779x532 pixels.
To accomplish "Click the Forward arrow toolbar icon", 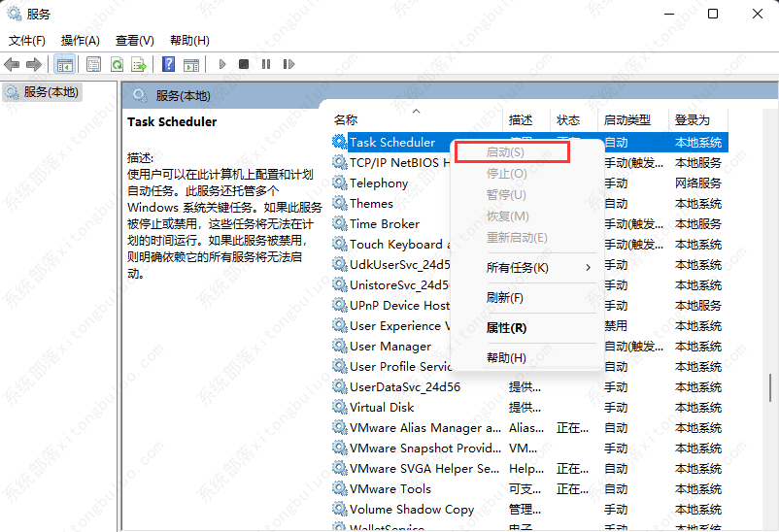I will tap(34, 64).
